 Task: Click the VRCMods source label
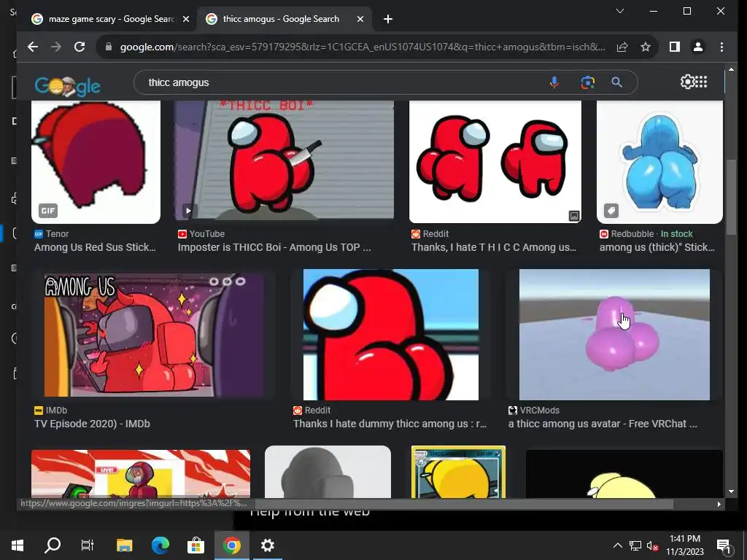533,410
